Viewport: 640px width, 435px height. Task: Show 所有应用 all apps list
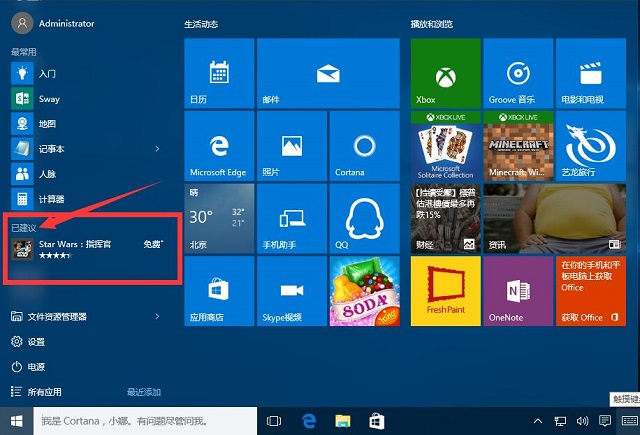click(x=36, y=392)
